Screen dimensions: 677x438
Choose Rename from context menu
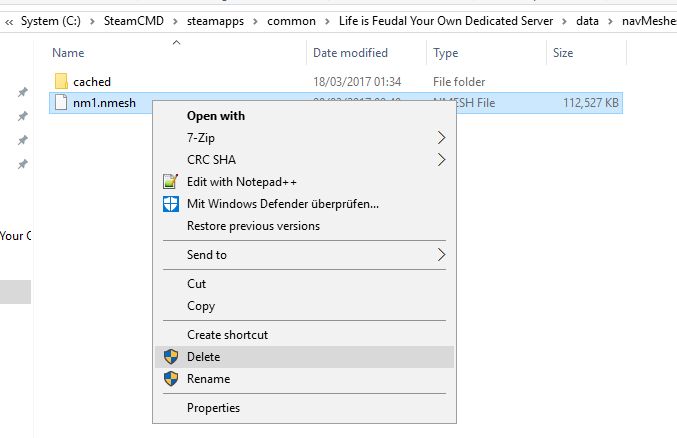pos(304,379)
